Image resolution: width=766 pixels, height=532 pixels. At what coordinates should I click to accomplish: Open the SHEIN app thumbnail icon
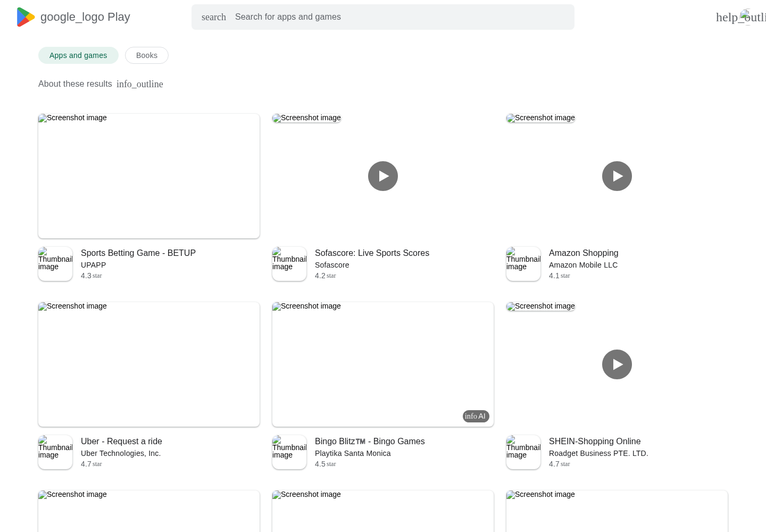coord(523,452)
